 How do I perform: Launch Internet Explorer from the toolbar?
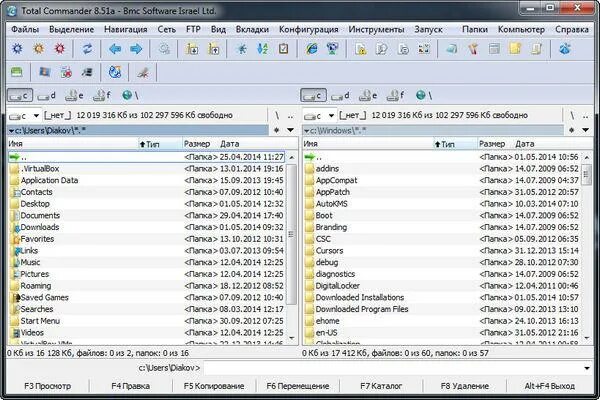(312, 49)
